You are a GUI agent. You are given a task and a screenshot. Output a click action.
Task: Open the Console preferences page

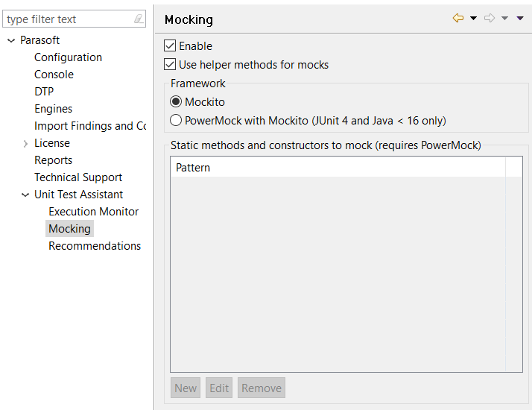tap(54, 75)
